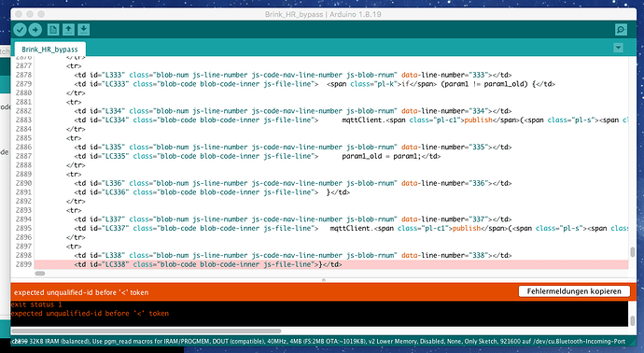Click the highlighted error line 2899
Viewport: 644px width, 353px height.
pos(331,264)
